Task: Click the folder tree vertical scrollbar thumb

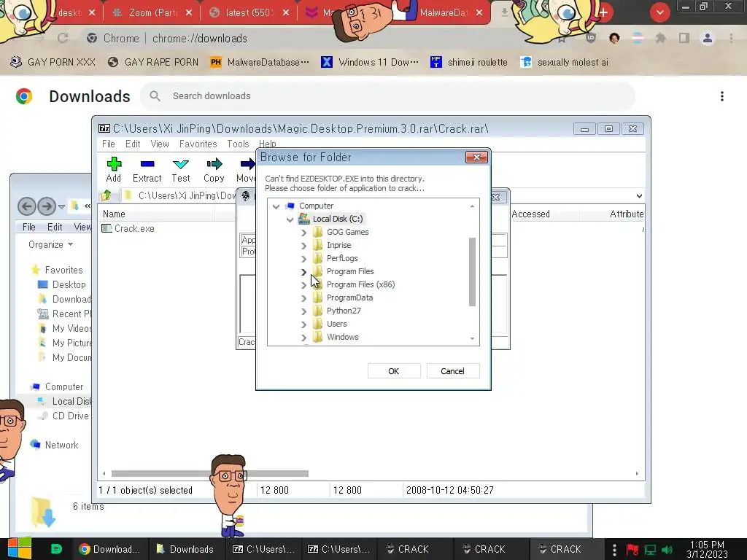Action: pos(472,272)
